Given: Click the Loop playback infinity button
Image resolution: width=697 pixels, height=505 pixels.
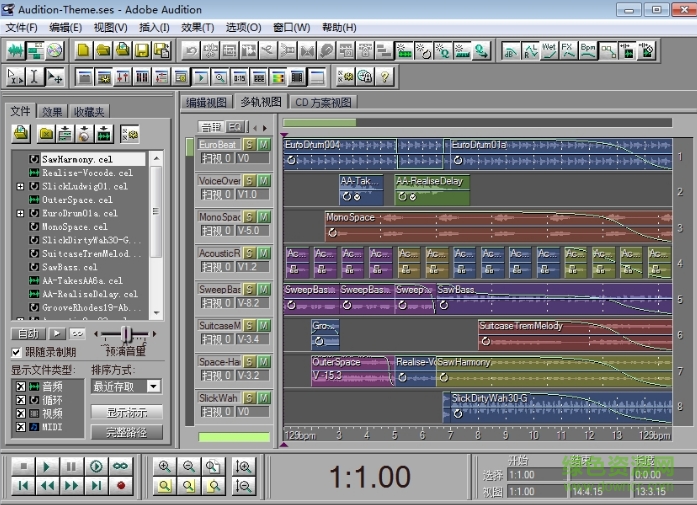Looking at the screenshot, I should 121,466.
